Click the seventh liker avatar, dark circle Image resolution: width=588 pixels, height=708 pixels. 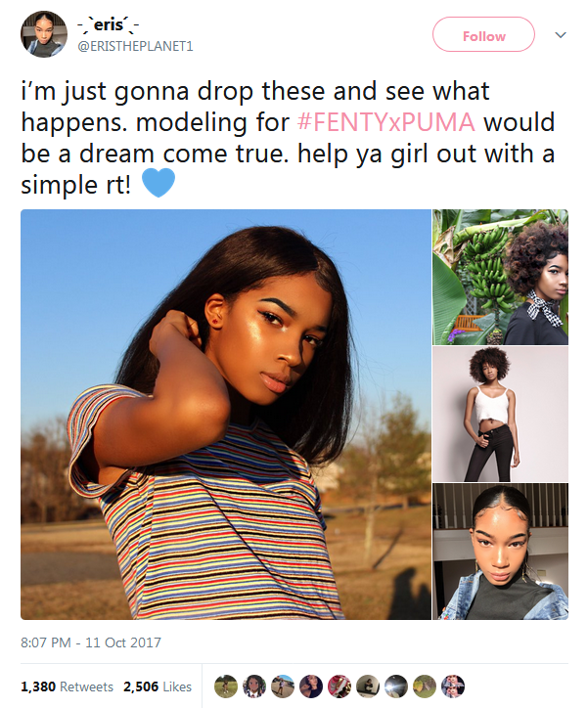click(x=396, y=686)
